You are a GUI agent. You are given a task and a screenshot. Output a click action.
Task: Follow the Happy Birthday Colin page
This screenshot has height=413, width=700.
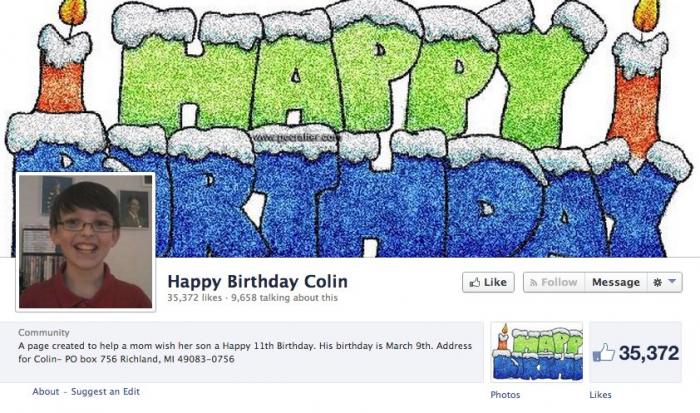pyautogui.click(x=554, y=282)
